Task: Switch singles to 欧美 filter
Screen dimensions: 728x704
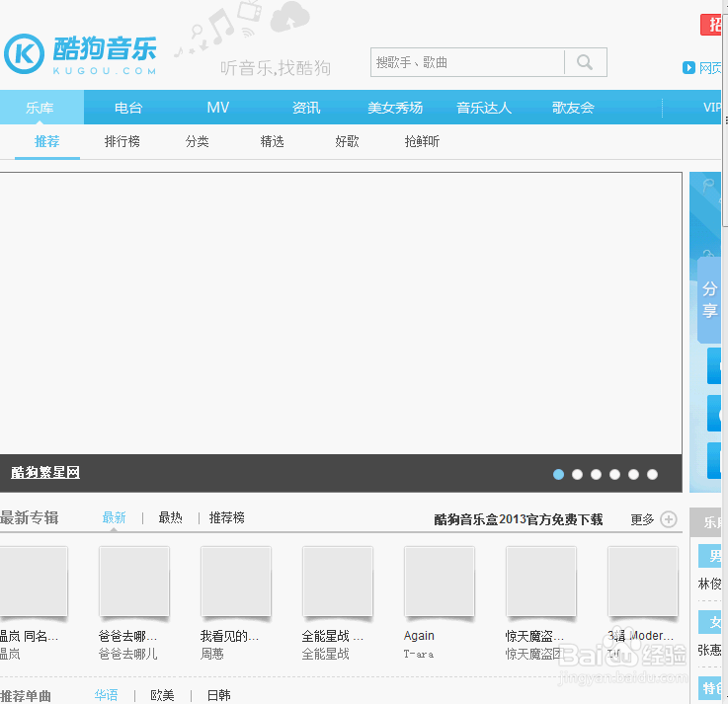Action: [163, 695]
